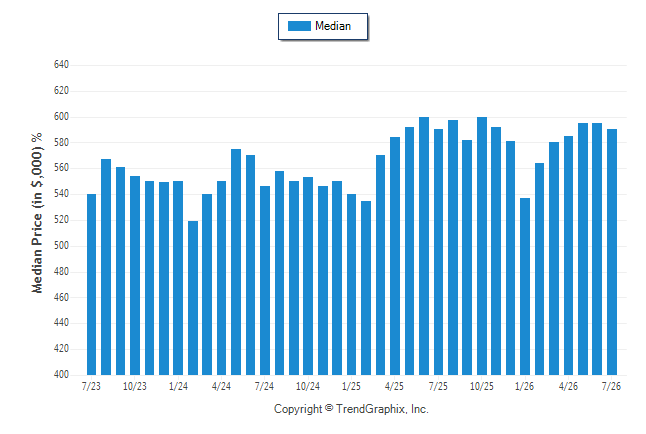Select the 7/23 median price bar
This screenshot has height=434, width=646.
click(x=91, y=284)
